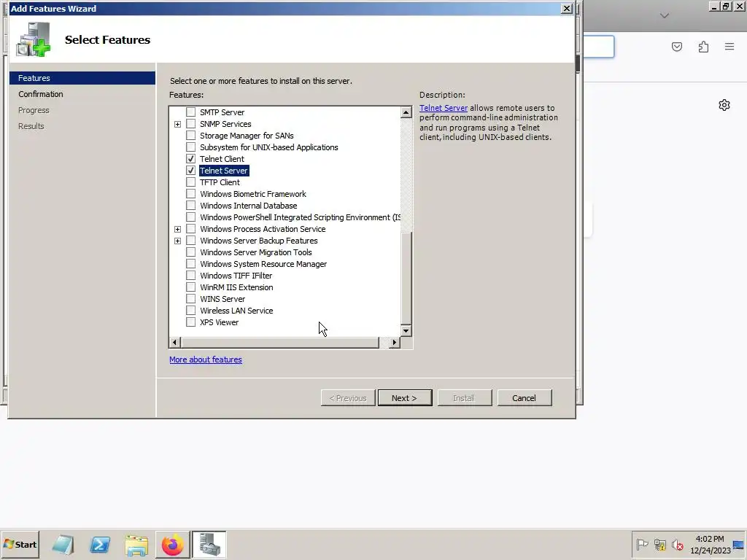Check Storage Manager for SANs

[190, 135]
